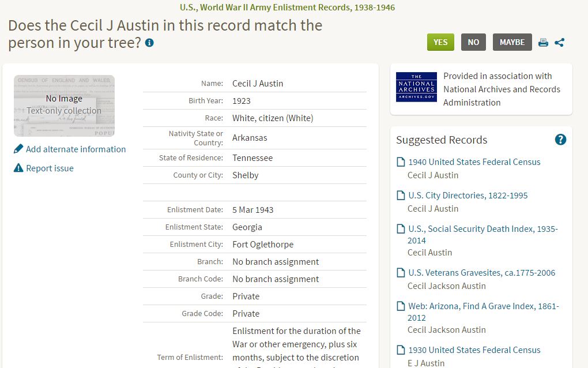Click the No Image text-only collection thumbnail
Image resolution: width=588 pixels, height=368 pixels.
click(x=64, y=106)
